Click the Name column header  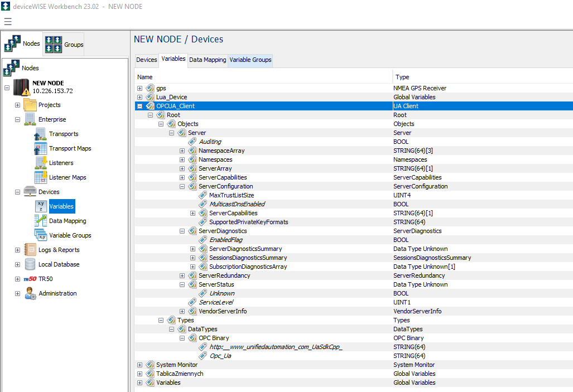(263, 77)
